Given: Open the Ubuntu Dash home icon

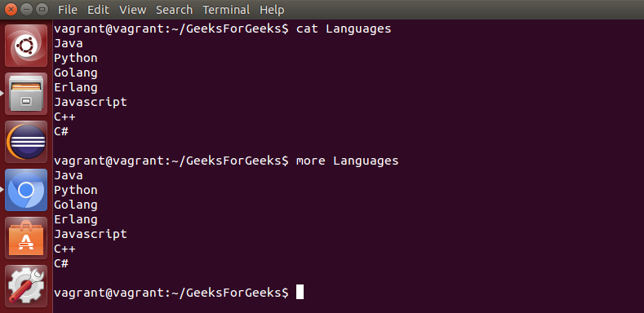Looking at the screenshot, I should tap(26, 46).
